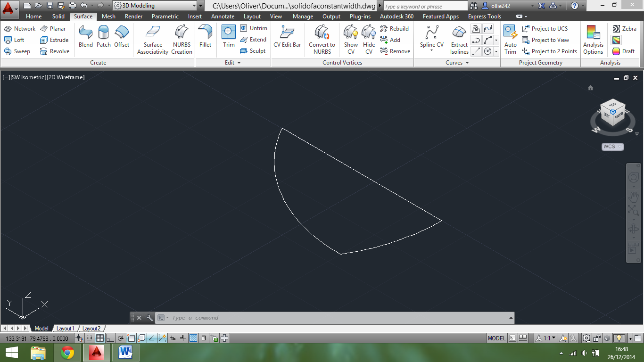Switch to the Mesh ribbon tab
The width and height of the screenshot is (644, 362).
click(108, 16)
